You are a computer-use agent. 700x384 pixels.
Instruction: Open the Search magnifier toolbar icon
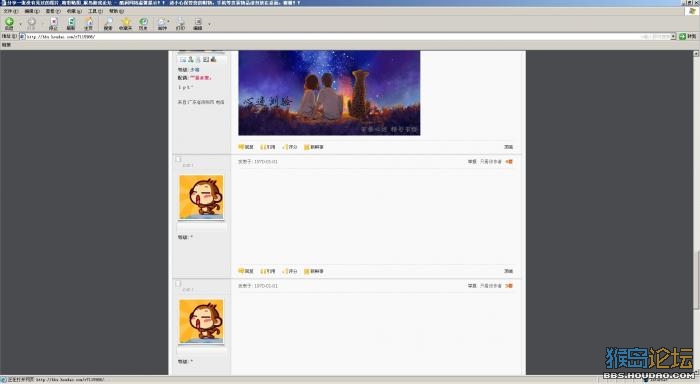[x=108, y=23]
